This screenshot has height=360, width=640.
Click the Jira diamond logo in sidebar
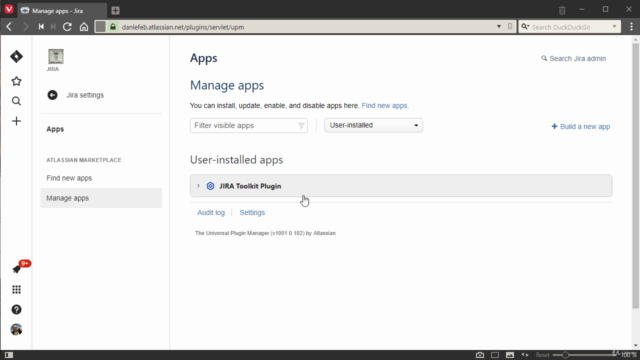(x=16, y=56)
